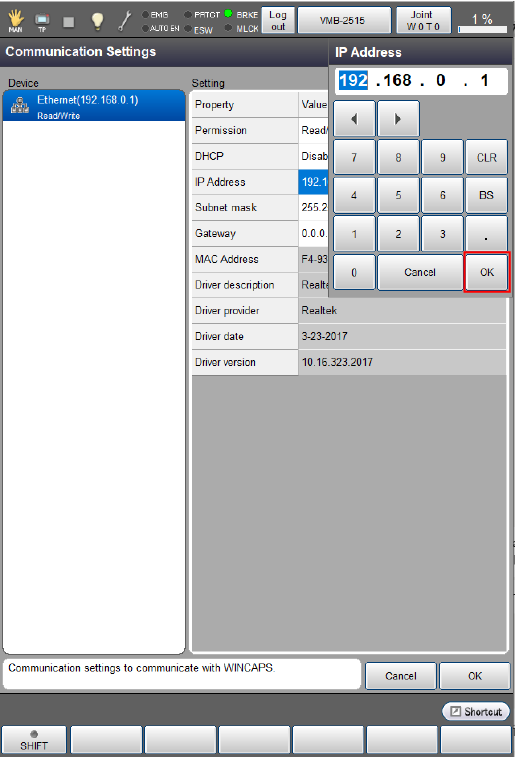The image size is (516, 757).
Task: Toggle the SHIFT key button
Action: coord(34,739)
